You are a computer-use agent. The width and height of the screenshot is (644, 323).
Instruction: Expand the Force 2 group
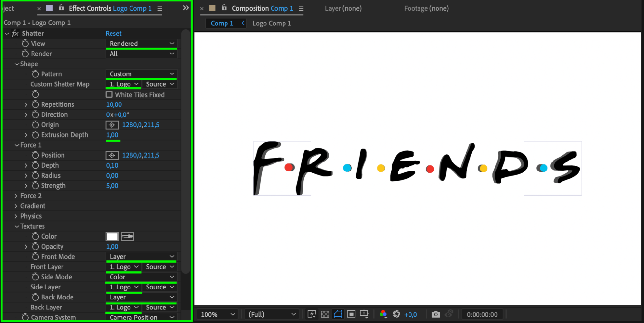point(16,196)
